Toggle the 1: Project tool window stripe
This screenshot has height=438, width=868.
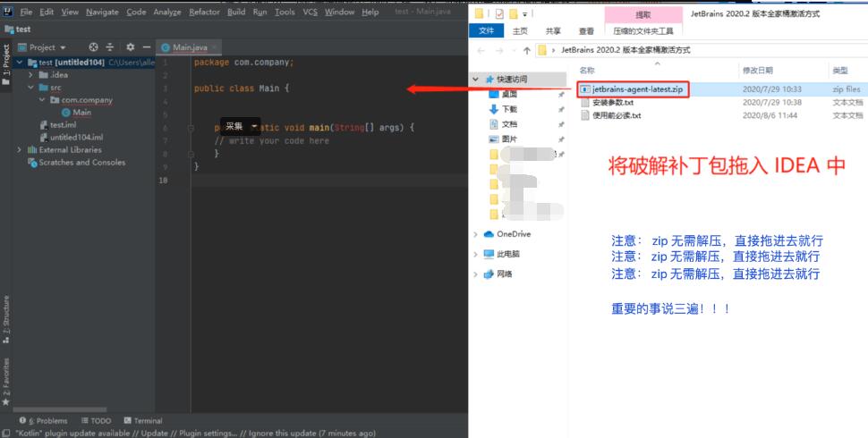[6, 64]
